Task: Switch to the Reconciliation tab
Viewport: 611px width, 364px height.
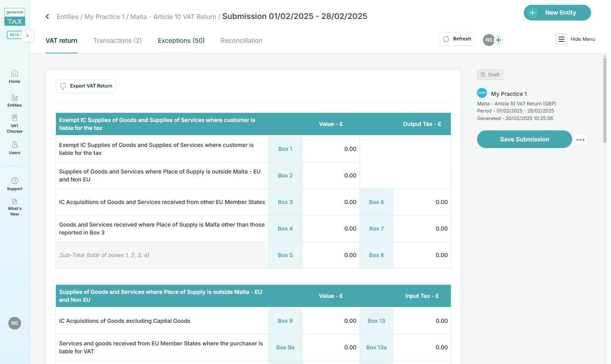Action: [x=241, y=40]
